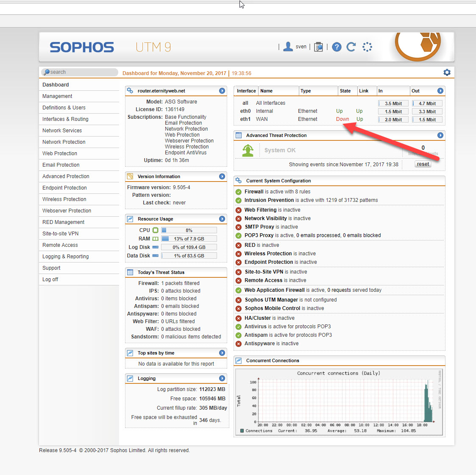Viewport: 476px width, 475px height.
Task: Click the RAM usage bar 13% of 7.9 GB
Action: [189, 239]
